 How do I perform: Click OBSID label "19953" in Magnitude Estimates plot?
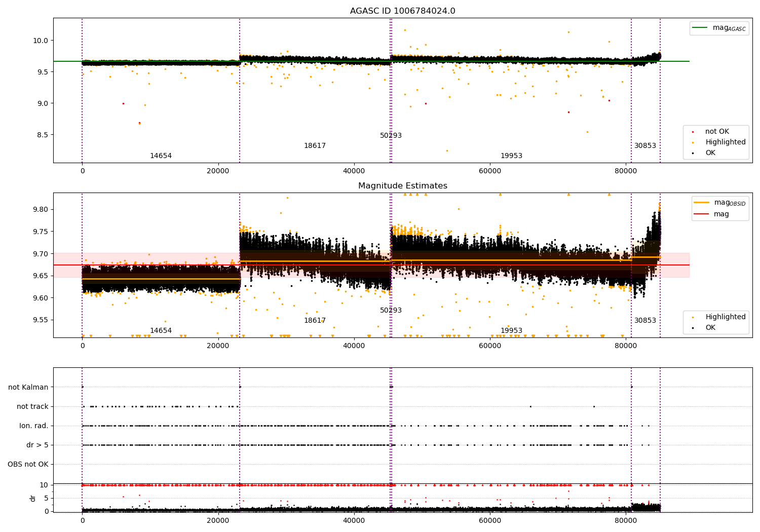(511, 331)
